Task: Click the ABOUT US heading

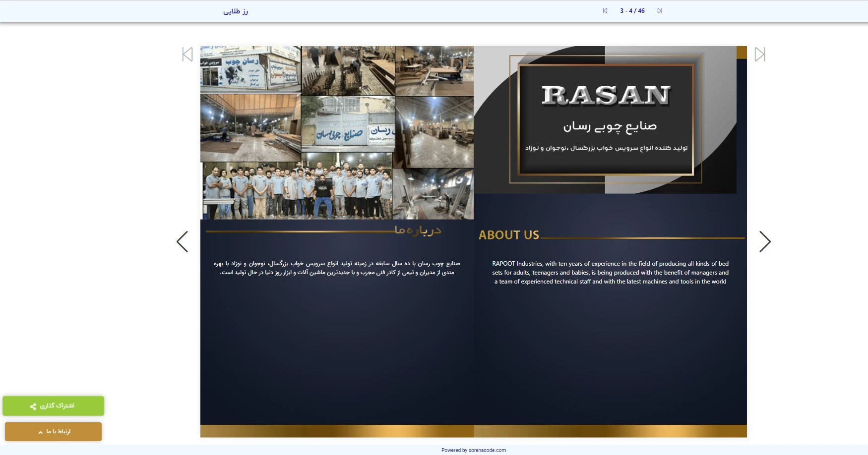Action: 508,235
